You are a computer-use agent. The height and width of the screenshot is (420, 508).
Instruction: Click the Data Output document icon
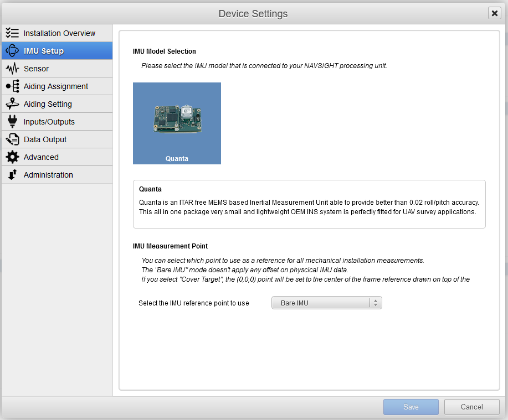click(x=12, y=139)
